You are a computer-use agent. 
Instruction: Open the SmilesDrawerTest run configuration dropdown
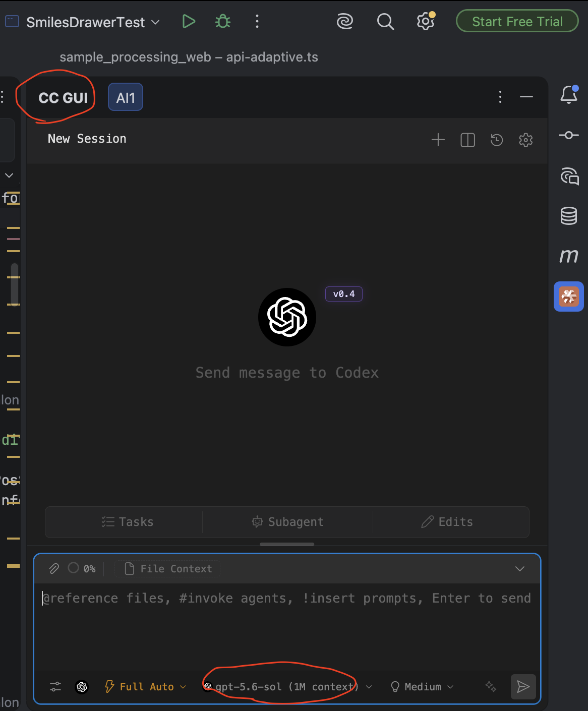(x=93, y=22)
